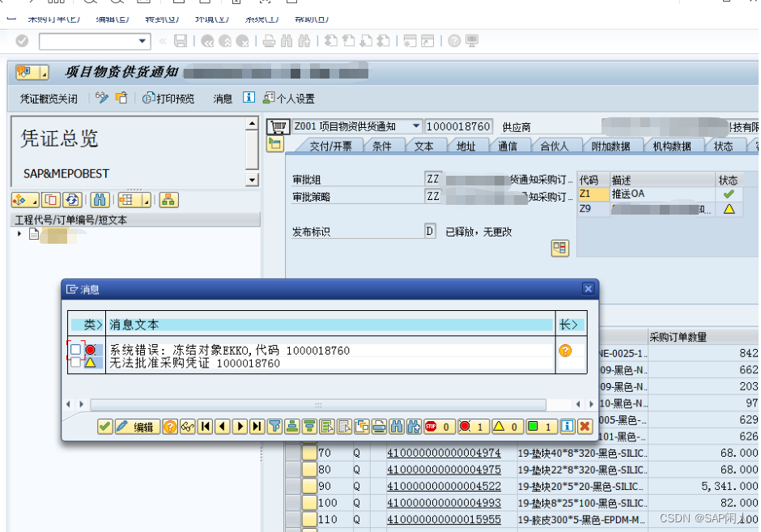Collapse the header with the icon under the cart
The width and height of the screenshot is (761, 532).
[x=274, y=144]
